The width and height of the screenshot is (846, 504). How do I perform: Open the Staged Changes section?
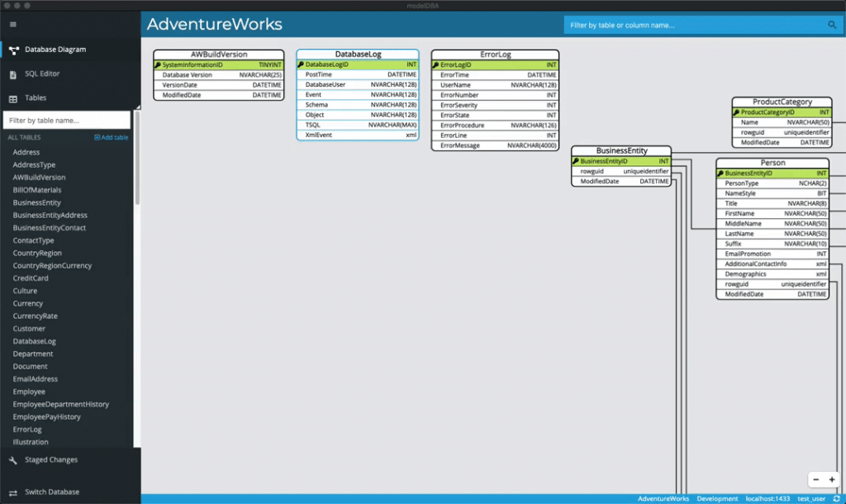[51, 460]
